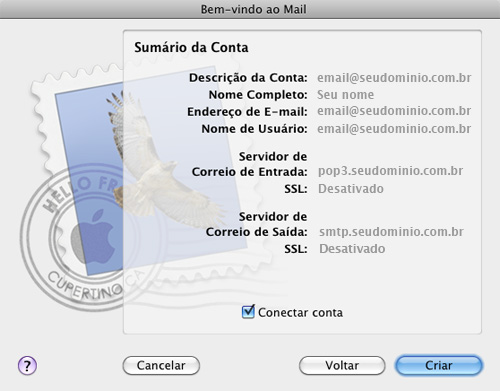This screenshot has width=500, height=391.
Task: Select the Endereço de E-mail value
Action: (394, 111)
